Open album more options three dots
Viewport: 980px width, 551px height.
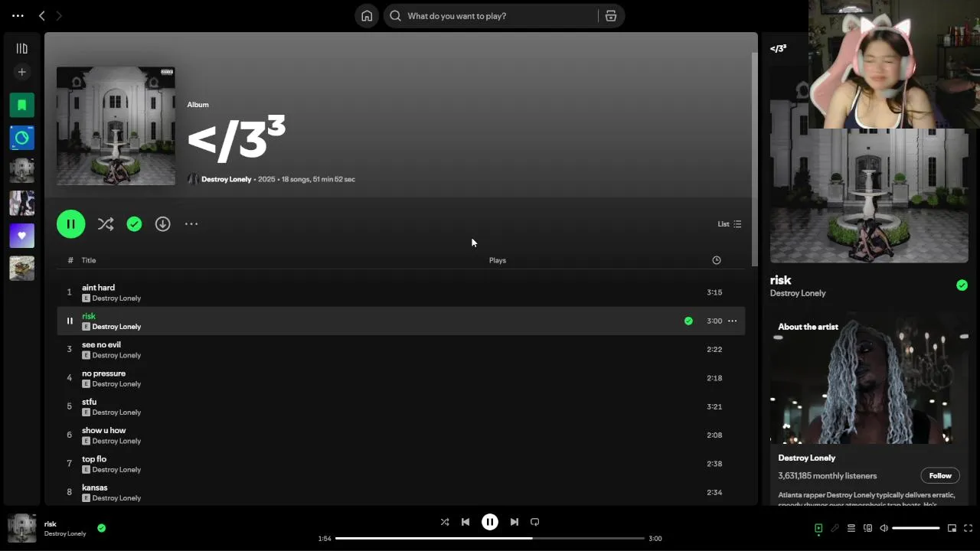click(x=191, y=224)
